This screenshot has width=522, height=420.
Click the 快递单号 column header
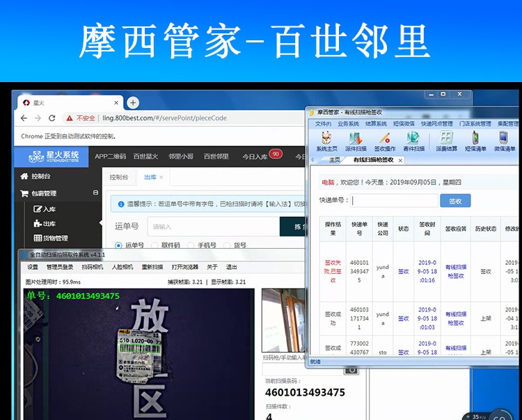359,229
